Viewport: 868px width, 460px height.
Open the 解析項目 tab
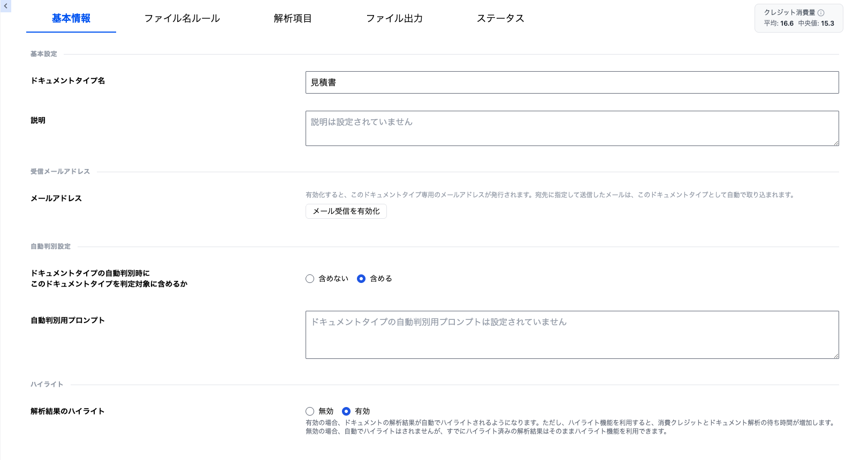point(293,18)
